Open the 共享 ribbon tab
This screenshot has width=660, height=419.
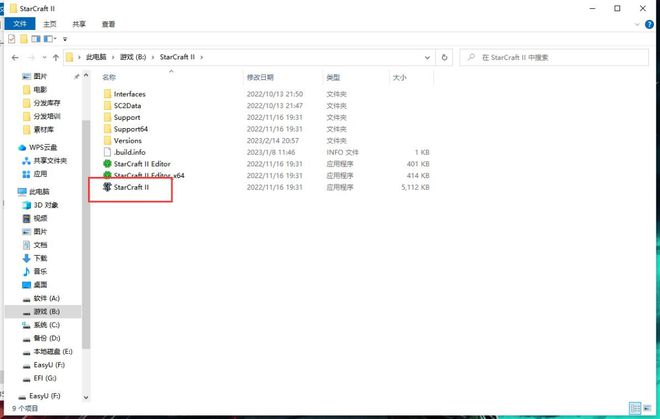point(79,24)
